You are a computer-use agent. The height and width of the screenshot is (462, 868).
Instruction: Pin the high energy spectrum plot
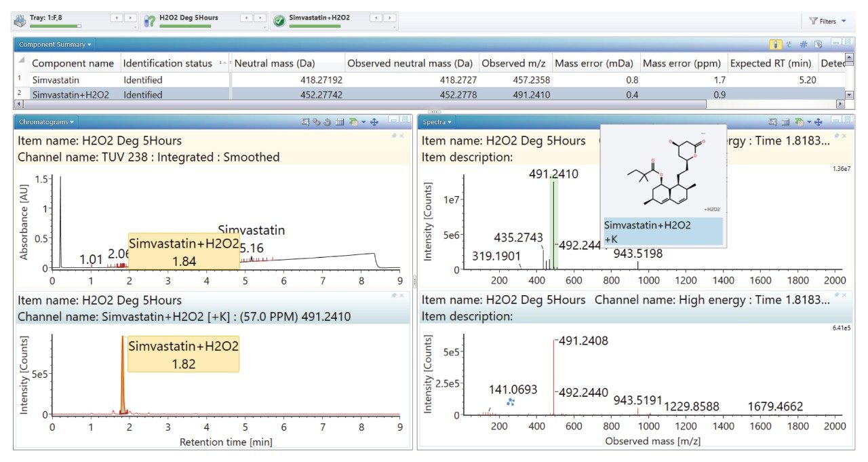837,296
